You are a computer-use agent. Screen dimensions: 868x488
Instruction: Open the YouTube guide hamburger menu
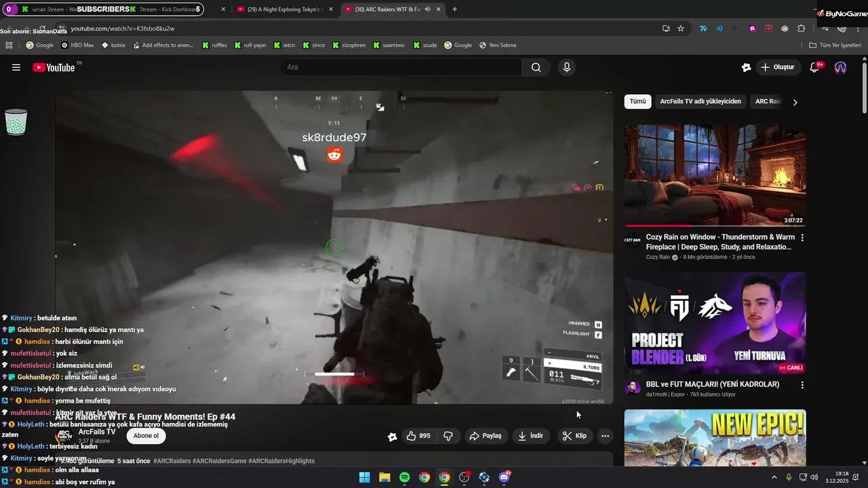16,67
